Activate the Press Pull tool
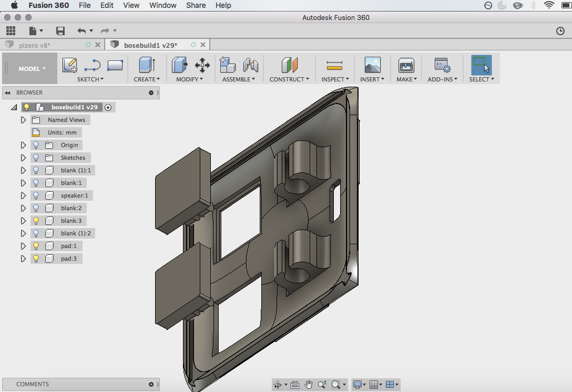 pyautogui.click(x=179, y=65)
